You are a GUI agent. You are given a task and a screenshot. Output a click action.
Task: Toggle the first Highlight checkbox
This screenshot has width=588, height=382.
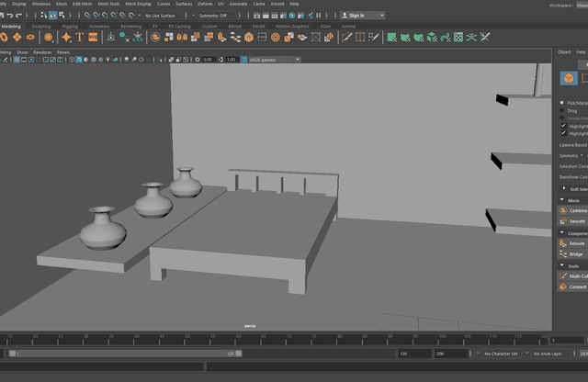coord(563,126)
